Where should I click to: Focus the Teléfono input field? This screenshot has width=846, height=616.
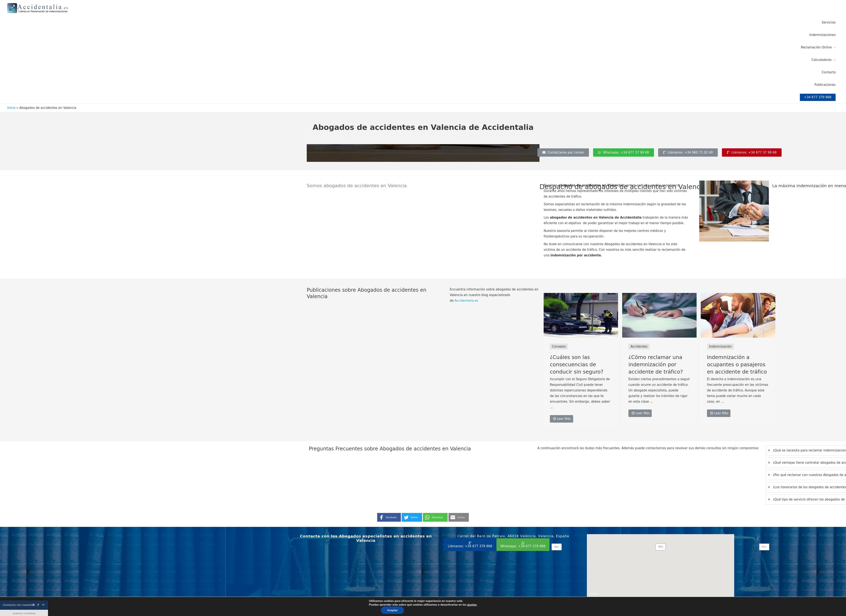click(660, 547)
